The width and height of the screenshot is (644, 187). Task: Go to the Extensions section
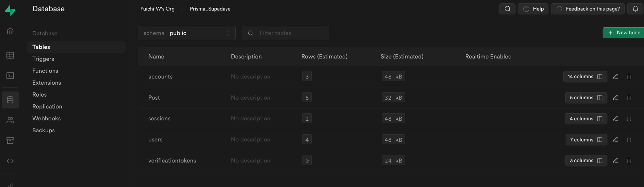pyautogui.click(x=47, y=83)
